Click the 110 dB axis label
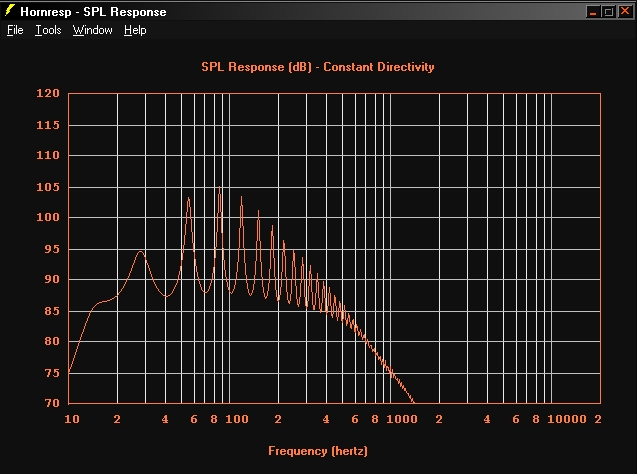 coord(48,155)
